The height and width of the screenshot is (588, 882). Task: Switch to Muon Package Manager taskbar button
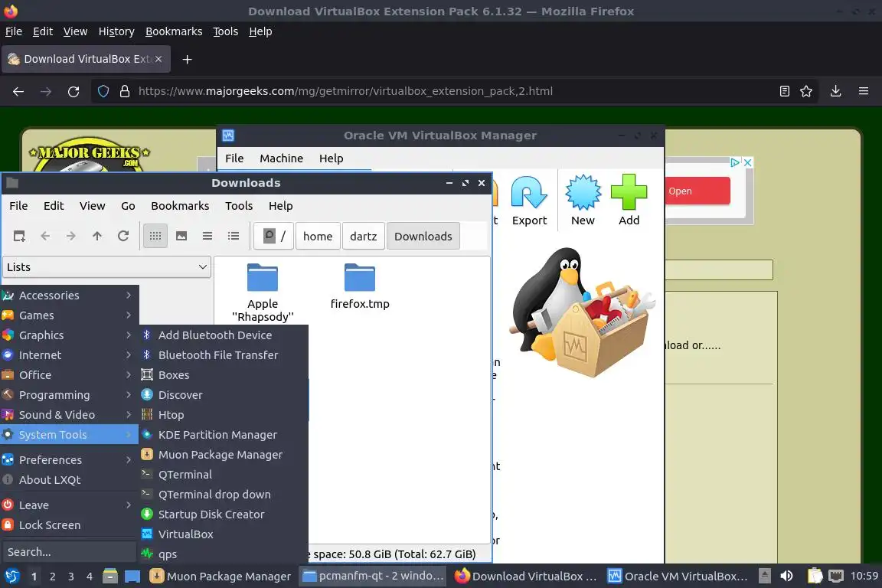tap(220, 577)
